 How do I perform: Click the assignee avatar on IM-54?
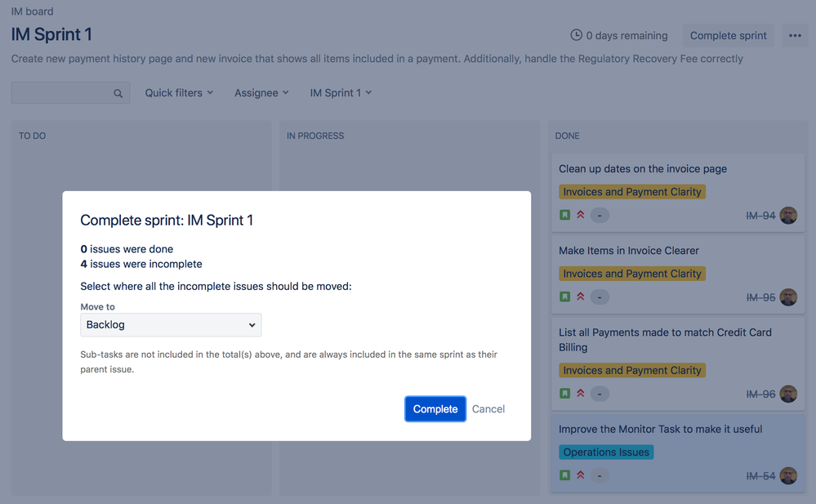788,475
